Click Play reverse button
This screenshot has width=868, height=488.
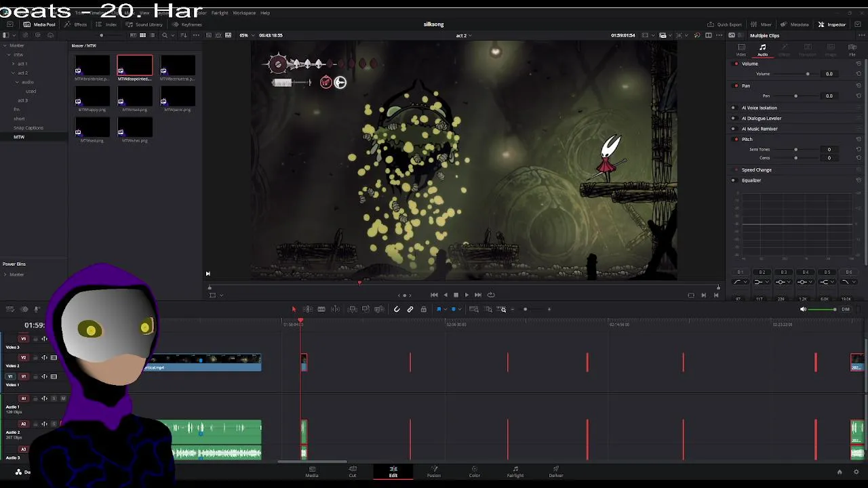pyautogui.click(x=445, y=295)
